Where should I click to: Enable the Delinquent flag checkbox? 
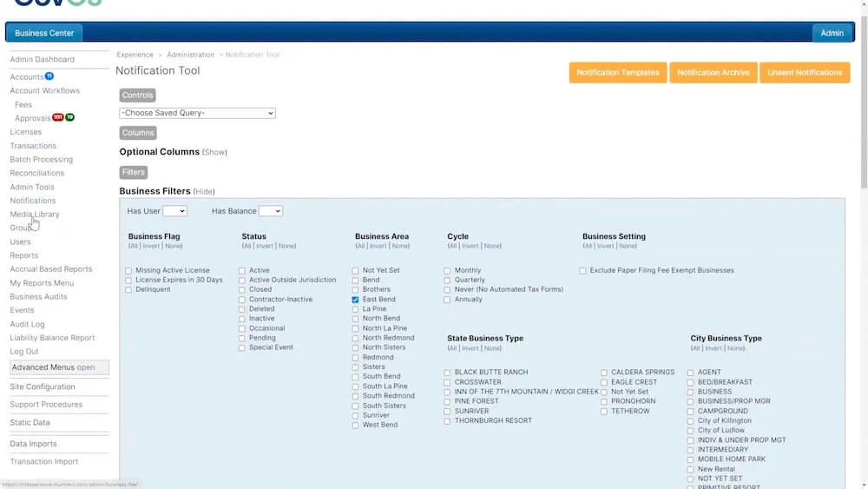[x=128, y=289]
